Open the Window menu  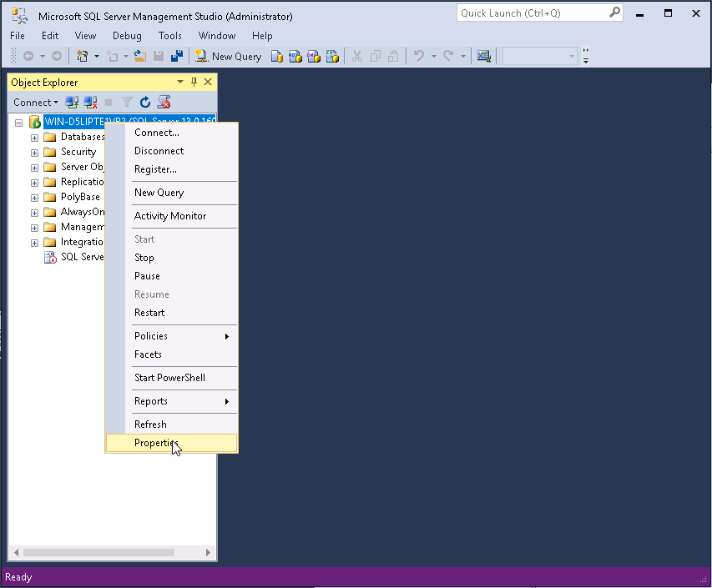point(217,36)
